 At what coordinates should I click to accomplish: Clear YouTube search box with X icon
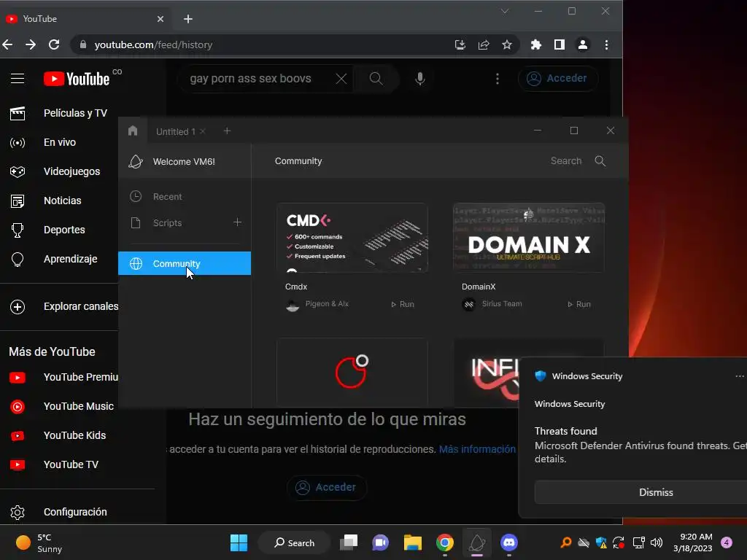tap(341, 79)
